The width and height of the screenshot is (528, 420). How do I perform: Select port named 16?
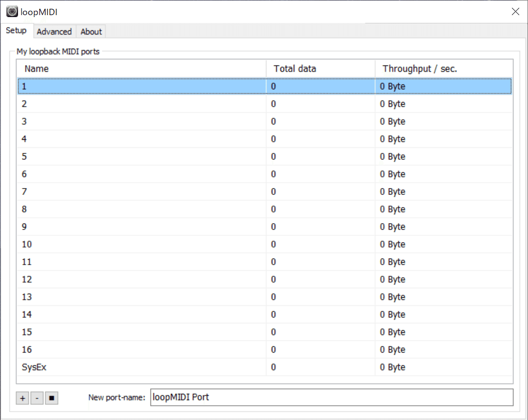(264, 349)
